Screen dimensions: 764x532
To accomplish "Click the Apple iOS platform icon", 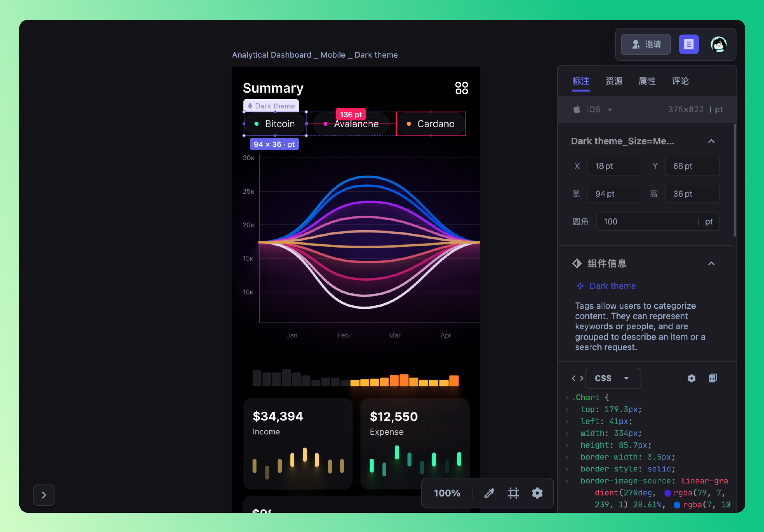I will click(x=577, y=109).
